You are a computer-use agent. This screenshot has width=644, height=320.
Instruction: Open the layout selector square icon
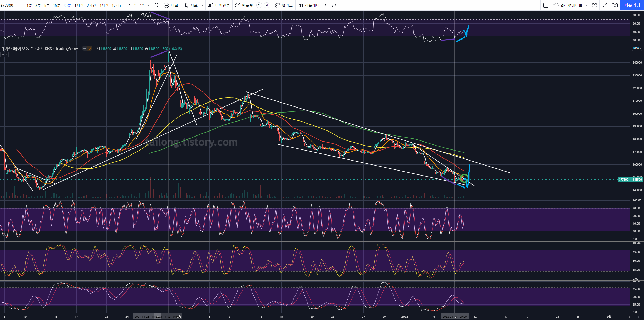click(546, 5)
